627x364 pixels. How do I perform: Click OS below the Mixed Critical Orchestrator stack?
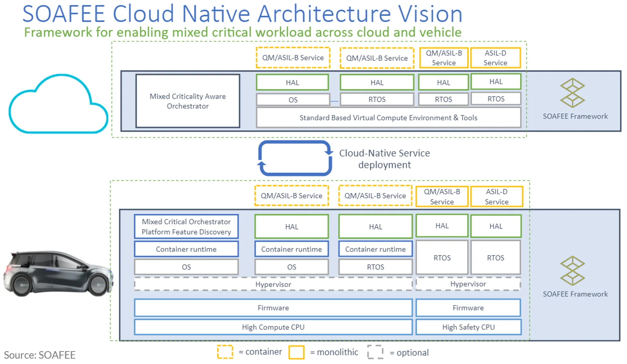pos(186,267)
